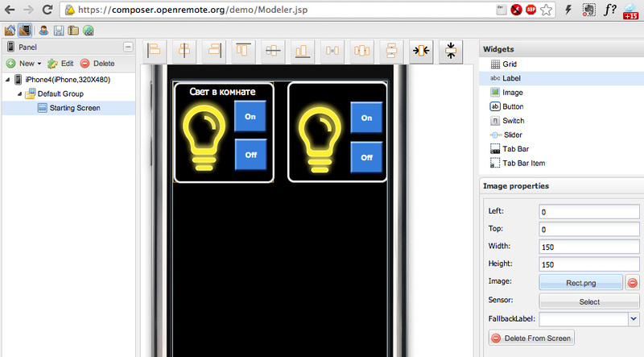Click the browser back arrow
Image resolution: width=644 pixels, height=357 pixels.
point(10,10)
